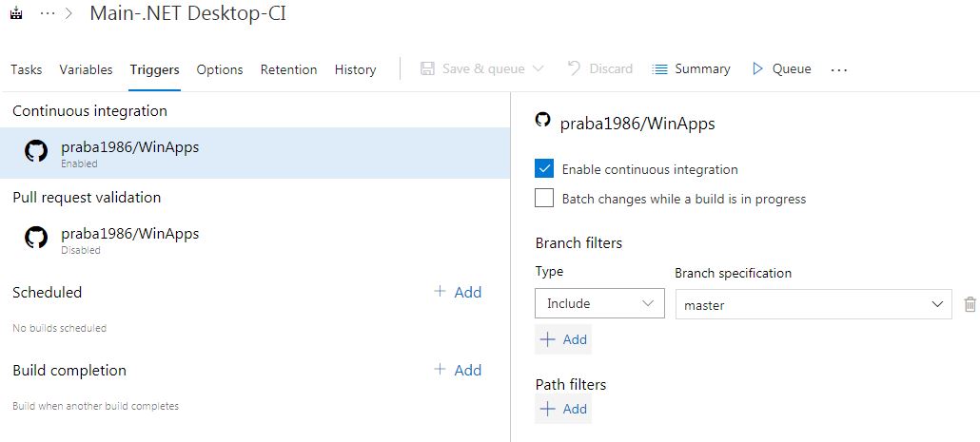Add a Scheduled trigger
The image size is (980, 442).
[458, 292]
